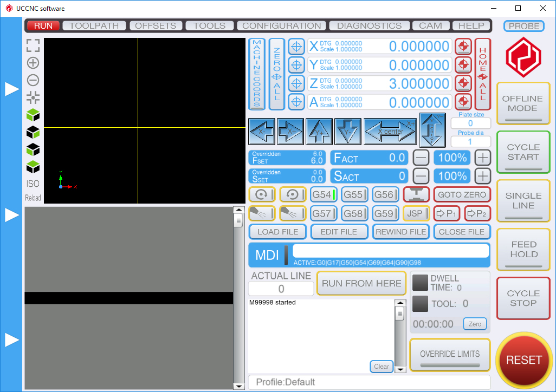Zoom in on the toolpath viewer
The height and width of the screenshot is (392, 556).
coord(33,63)
